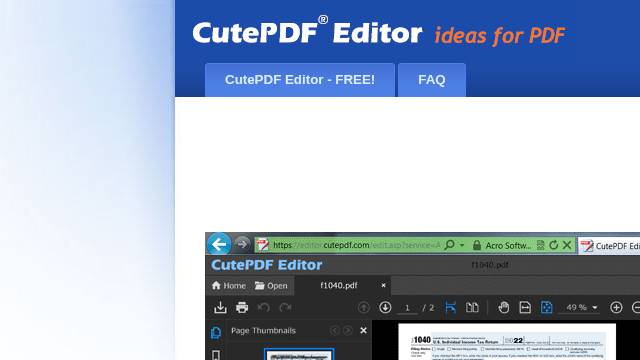Click the Print icon
This screenshot has height=360, width=640.
242,307
